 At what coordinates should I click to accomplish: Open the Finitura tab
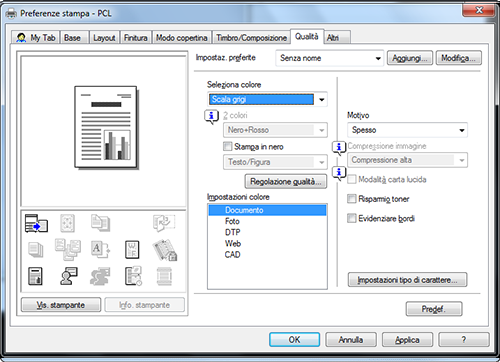click(x=136, y=38)
